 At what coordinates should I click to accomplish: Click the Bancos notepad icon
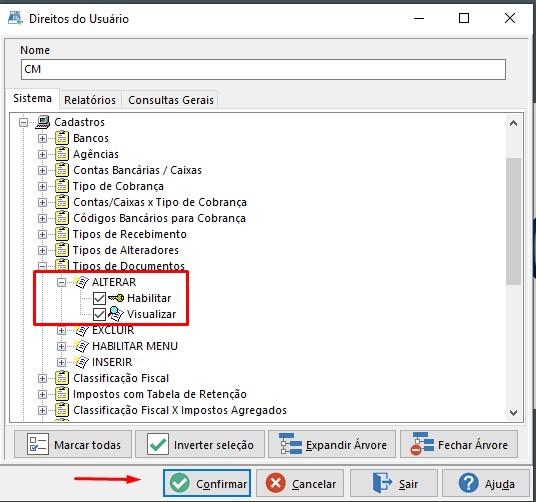[62, 138]
